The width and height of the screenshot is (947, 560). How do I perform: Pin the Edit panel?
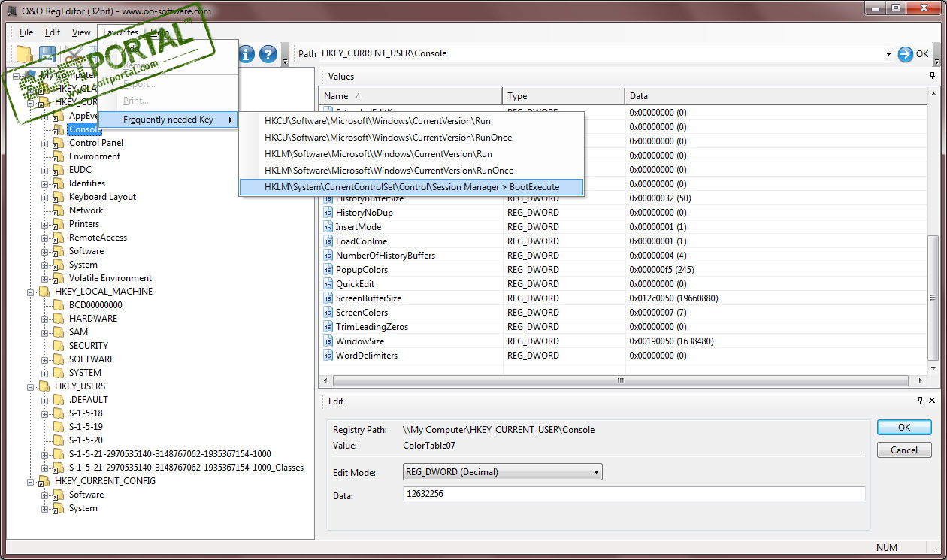(x=921, y=401)
